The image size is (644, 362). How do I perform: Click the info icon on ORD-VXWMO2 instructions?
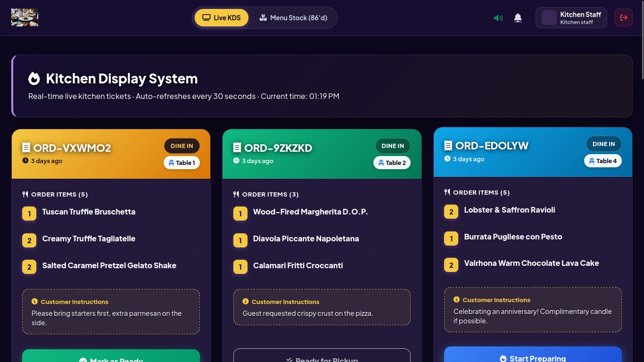[34, 302]
